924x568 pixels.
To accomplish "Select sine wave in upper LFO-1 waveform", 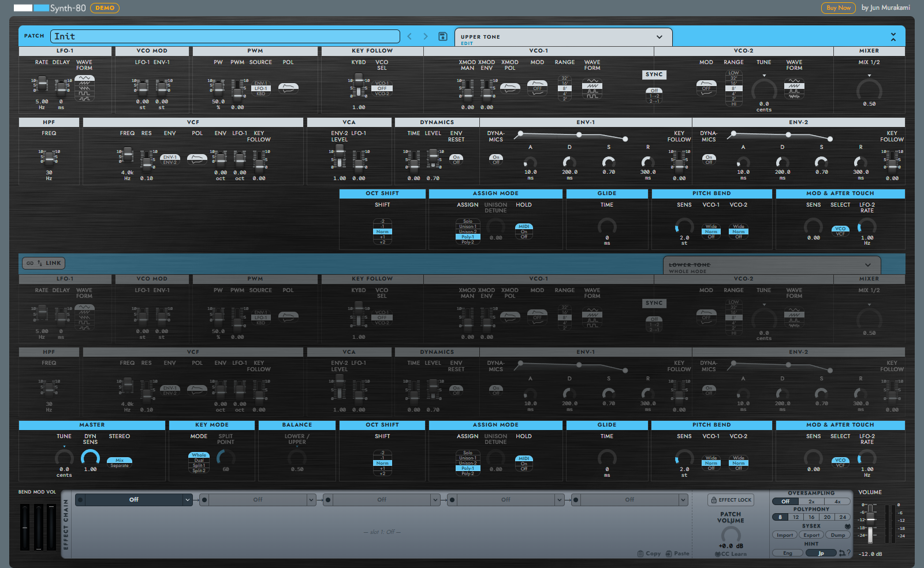I will [84, 78].
